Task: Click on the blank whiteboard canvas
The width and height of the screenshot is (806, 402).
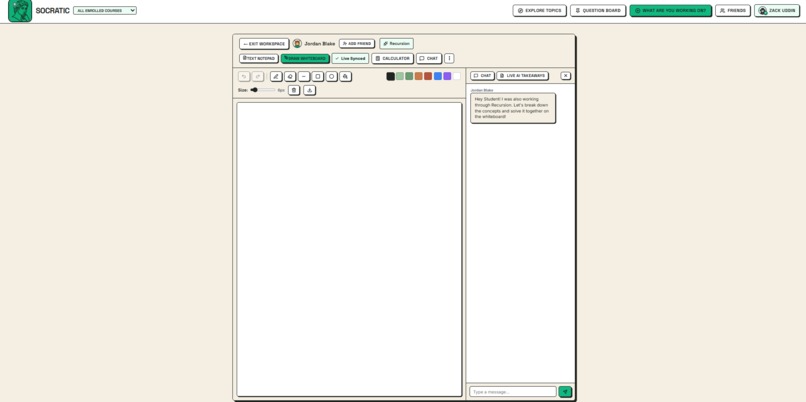Action: pos(349,249)
